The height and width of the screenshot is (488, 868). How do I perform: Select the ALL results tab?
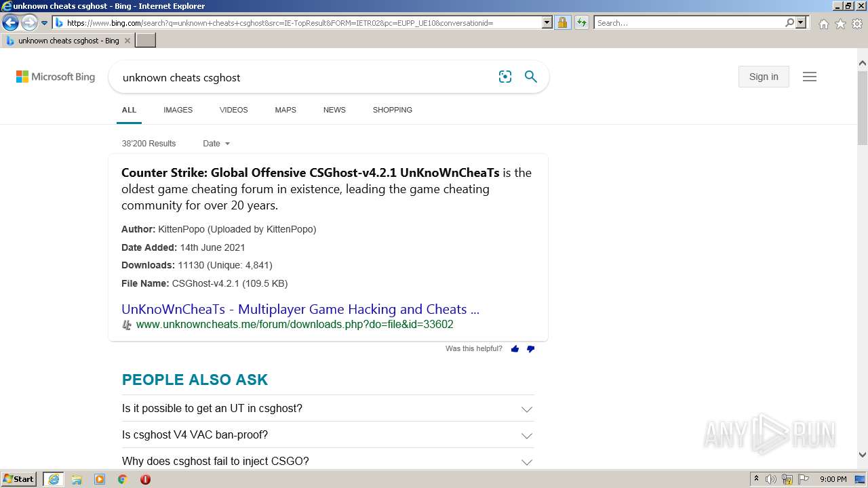click(129, 110)
